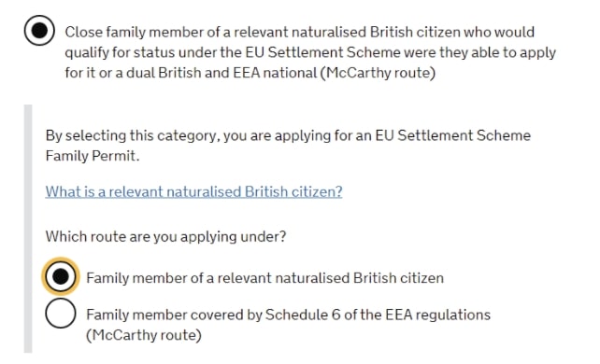This screenshot has height=364, width=600.
Task: Click 'Family Permit.' text line
Action: pos(93,156)
